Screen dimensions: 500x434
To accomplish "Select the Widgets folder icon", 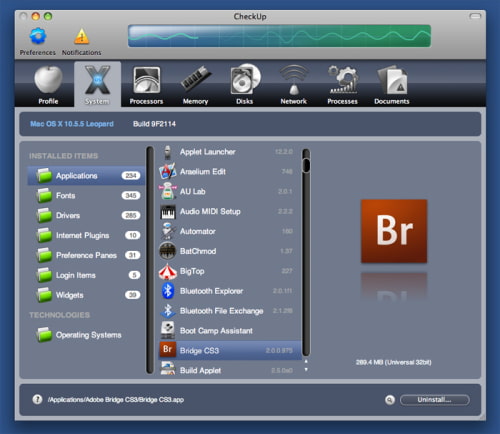I will coord(44,295).
